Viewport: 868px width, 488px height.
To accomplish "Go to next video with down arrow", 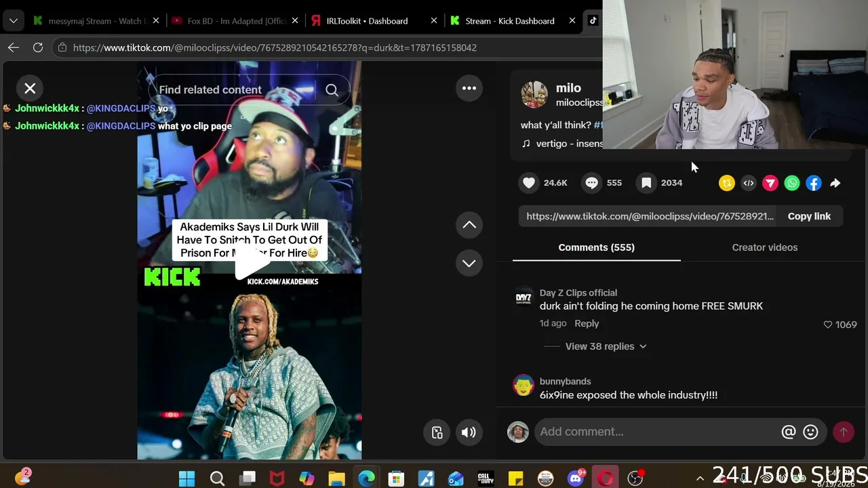I will point(469,263).
